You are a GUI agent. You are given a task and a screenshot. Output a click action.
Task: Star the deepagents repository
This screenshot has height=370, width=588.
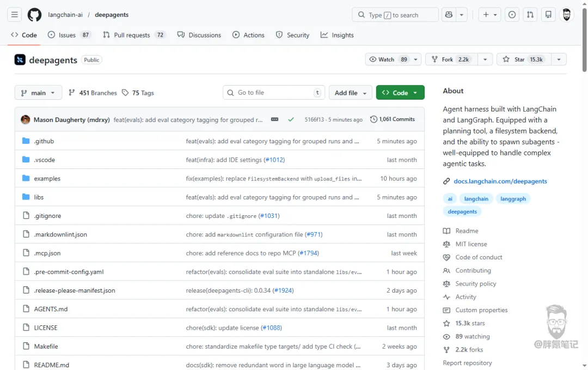point(523,59)
